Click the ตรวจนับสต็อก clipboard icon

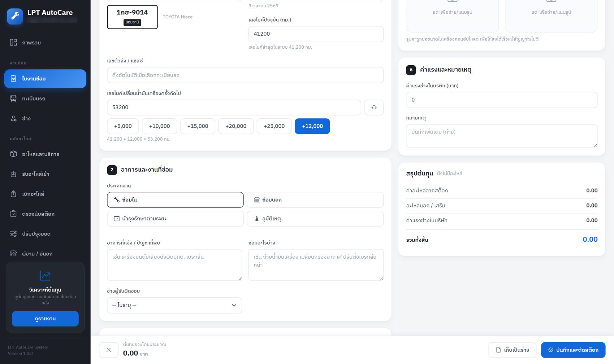(x=13, y=214)
